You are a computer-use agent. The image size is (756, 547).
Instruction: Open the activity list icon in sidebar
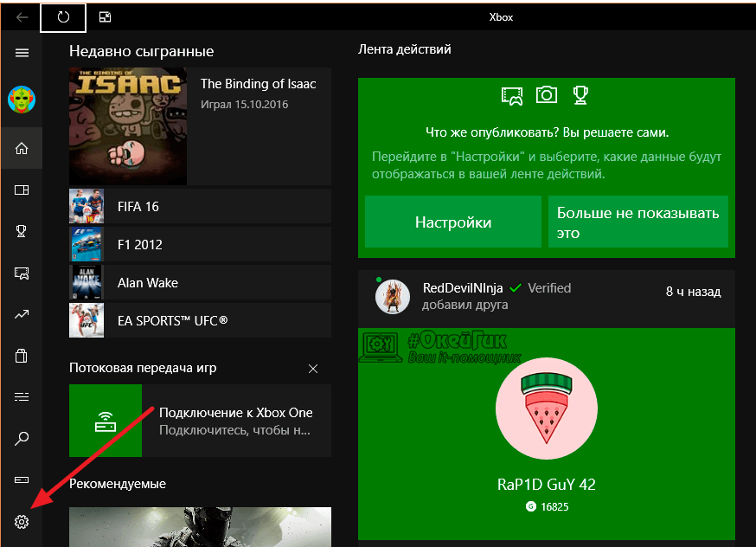pyautogui.click(x=22, y=397)
